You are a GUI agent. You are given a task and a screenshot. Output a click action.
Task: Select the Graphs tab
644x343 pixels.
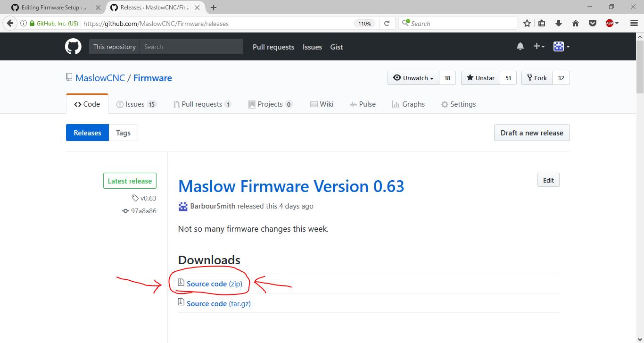coord(408,104)
